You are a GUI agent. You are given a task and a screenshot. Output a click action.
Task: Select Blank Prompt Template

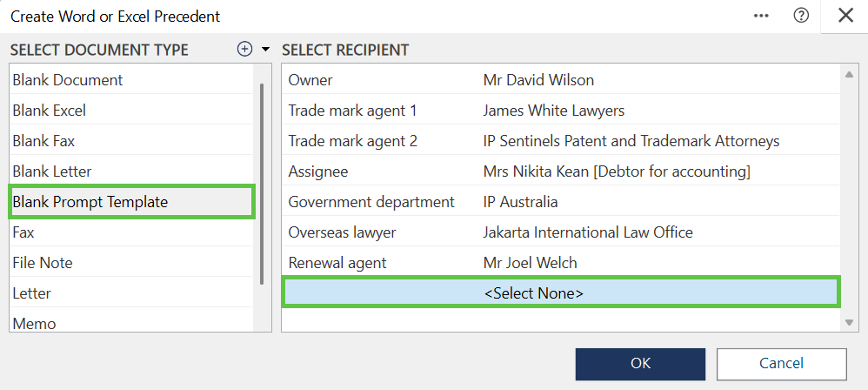pyautogui.click(x=90, y=202)
